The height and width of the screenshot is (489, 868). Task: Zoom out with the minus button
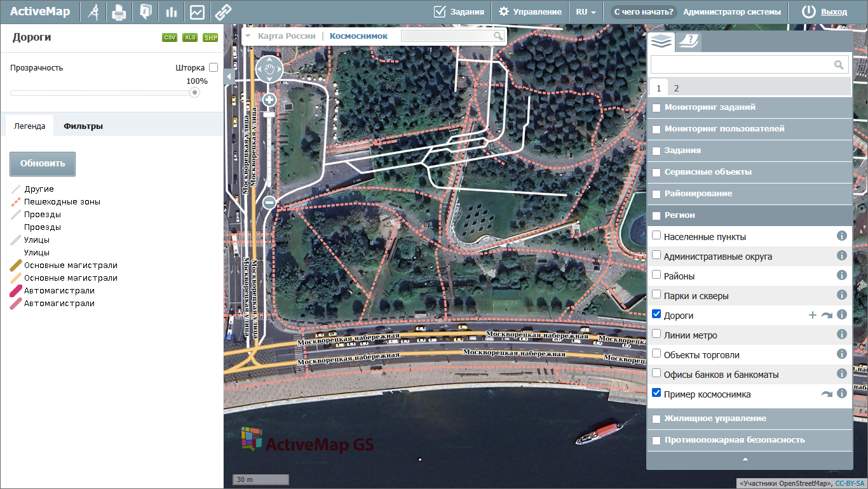click(x=269, y=203)
